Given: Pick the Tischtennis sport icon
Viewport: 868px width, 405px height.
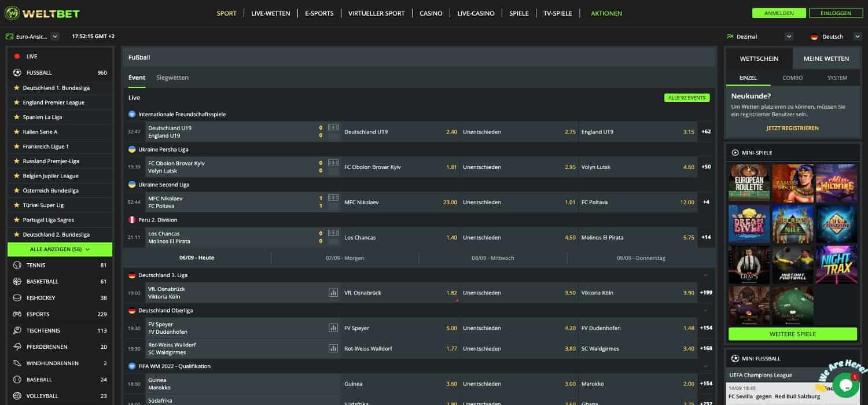Looking at the screenshot, I should point(17,330).
